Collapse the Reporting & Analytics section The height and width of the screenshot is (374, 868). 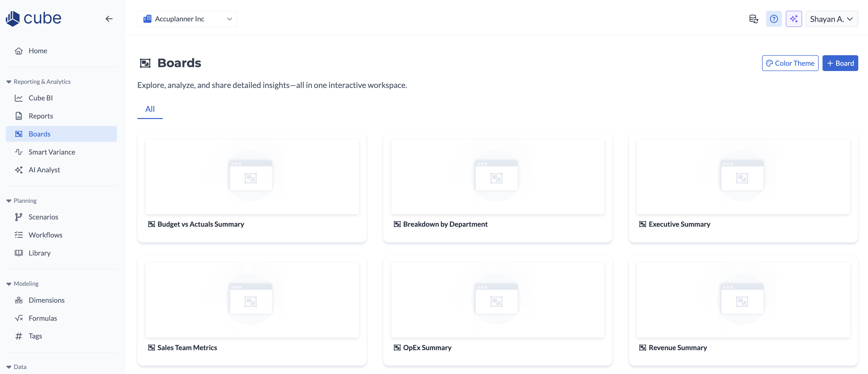(x=9, y=82)
